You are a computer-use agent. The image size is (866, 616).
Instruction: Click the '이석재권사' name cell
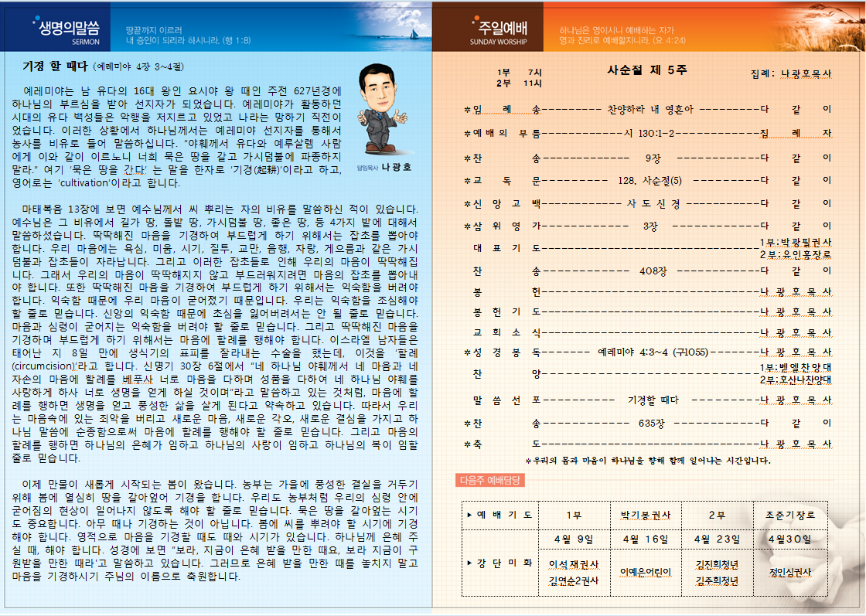573,565
